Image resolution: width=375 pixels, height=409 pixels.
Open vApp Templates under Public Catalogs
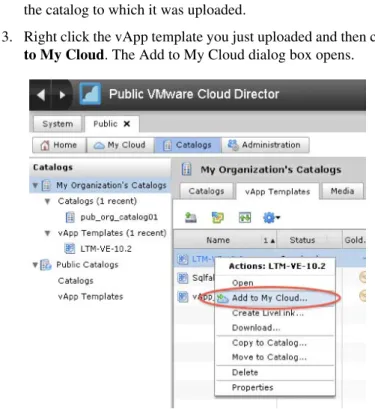click(x=90, y=296)
